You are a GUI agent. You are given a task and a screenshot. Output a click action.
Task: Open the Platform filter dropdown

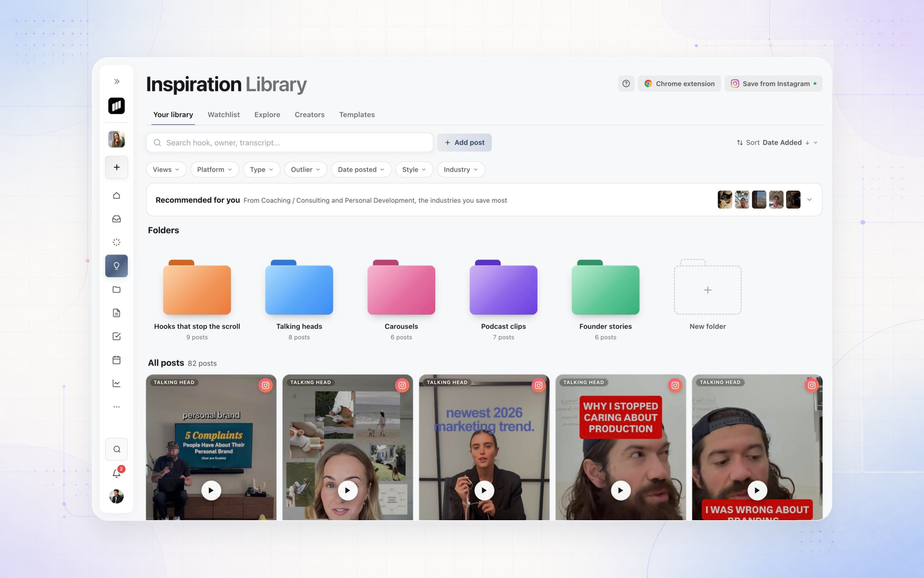coord(214,169)
